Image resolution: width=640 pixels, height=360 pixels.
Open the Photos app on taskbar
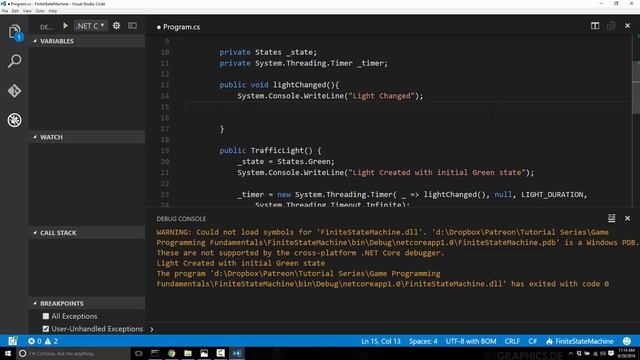tap(204, 353)
